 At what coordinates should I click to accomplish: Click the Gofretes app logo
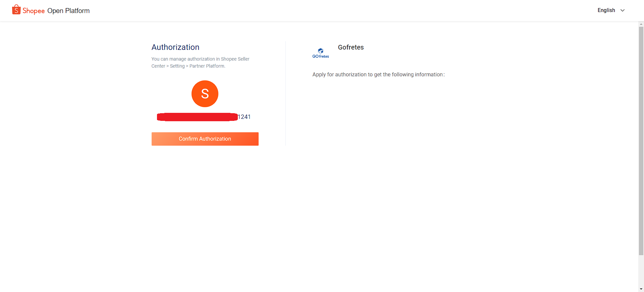click(321, 53)
